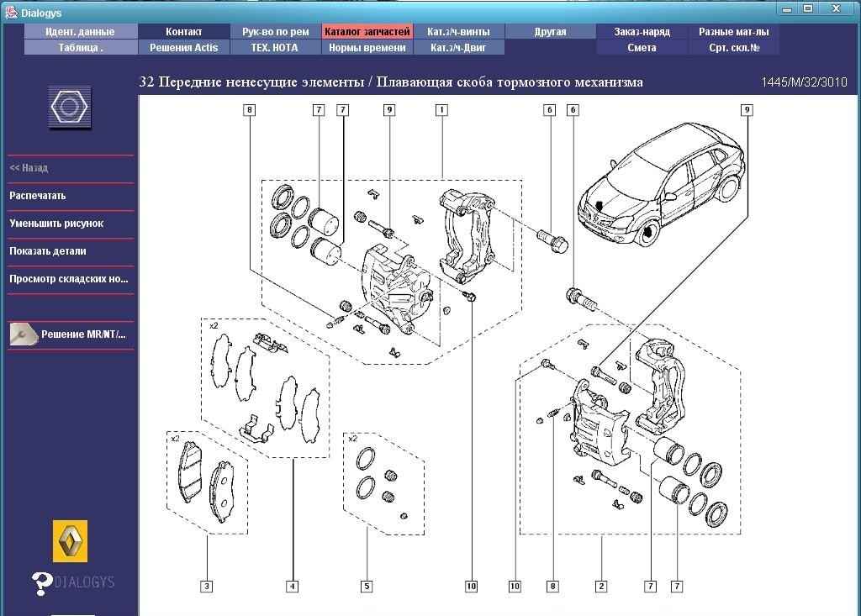Click the reference code 1445/M/32/3010
Viewport: 861px width, 616px height.
point(804,82)
